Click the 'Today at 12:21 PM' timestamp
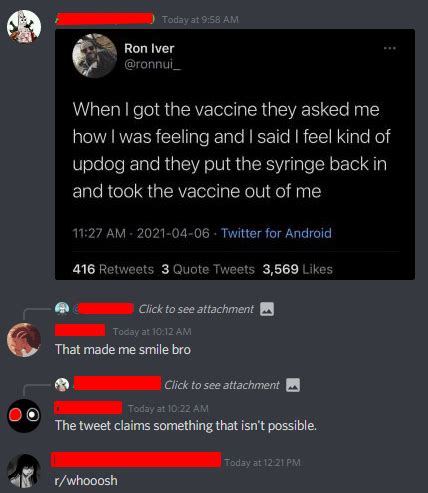 pyautogui.click(x=262, y=463)
